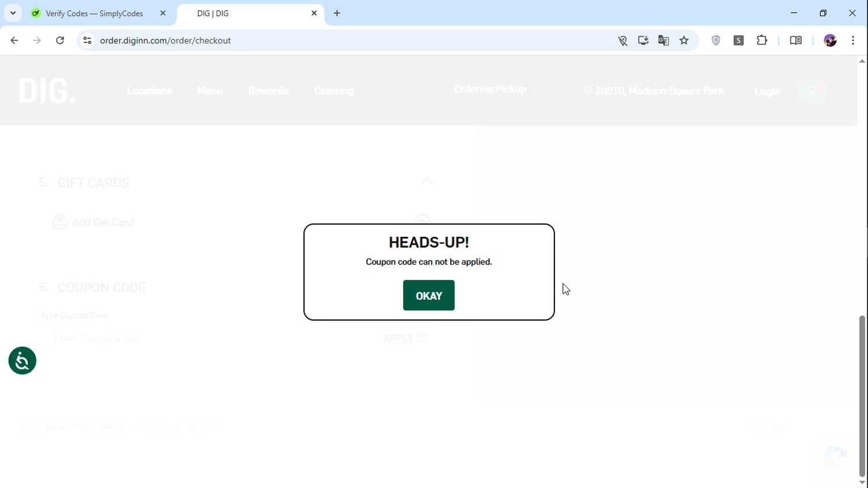Click the 10010, Madison Square Park location

pyautogui.click(x=654, y=91)
